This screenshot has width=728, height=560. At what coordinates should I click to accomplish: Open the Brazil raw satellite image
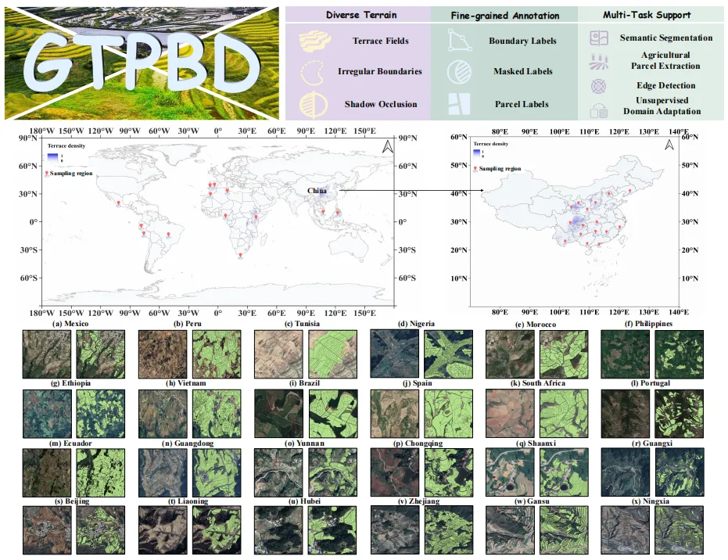(278, 413)
